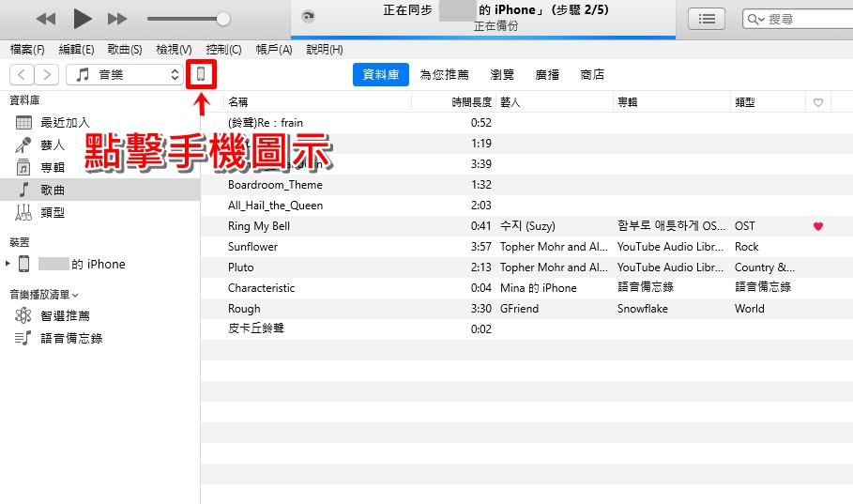
Task: Click the genre Rock
Action: coord(746,247)
